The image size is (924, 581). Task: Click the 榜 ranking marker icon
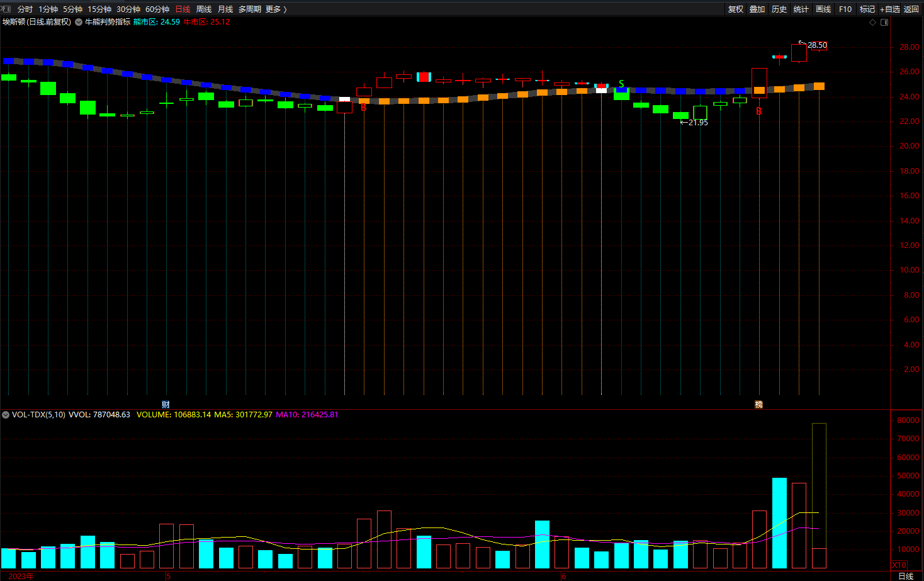coord(758,404)
